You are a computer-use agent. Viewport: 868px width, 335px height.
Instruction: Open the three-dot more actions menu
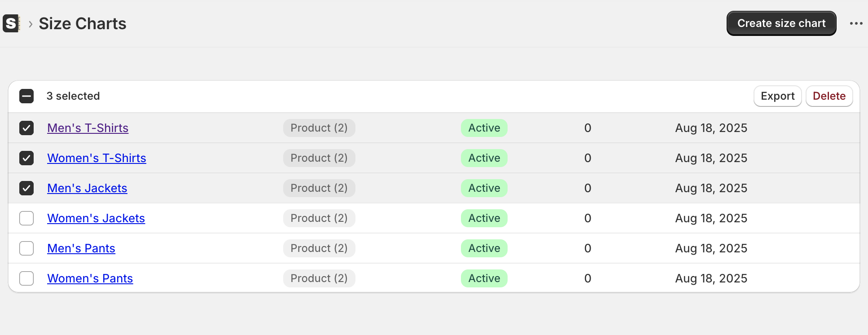click(x=856, y=23)
